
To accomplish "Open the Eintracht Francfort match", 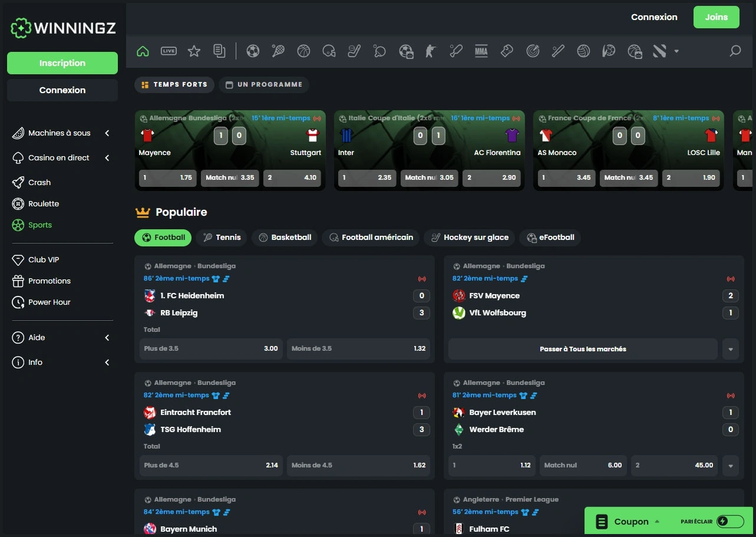I will pos(196,413).
